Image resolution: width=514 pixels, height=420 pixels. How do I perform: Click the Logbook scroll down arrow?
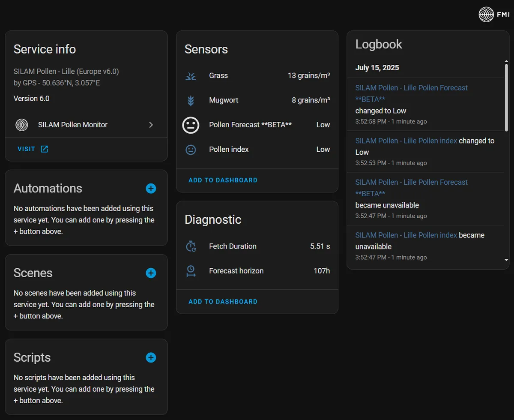[506, 260]
